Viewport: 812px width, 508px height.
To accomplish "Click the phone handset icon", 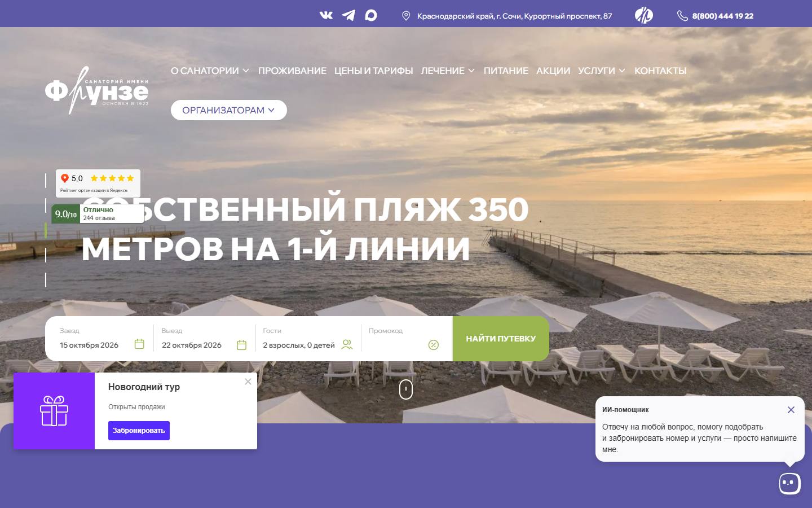I will click(682, 16).
